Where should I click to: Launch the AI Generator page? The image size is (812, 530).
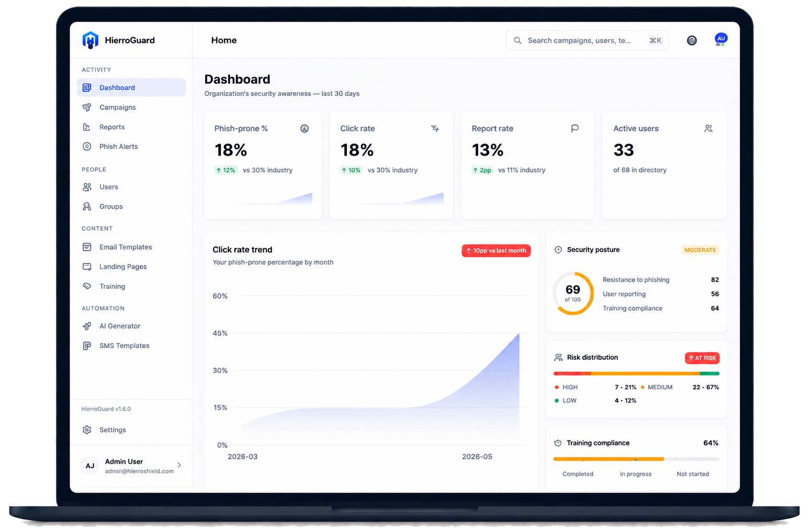point(131,326)
